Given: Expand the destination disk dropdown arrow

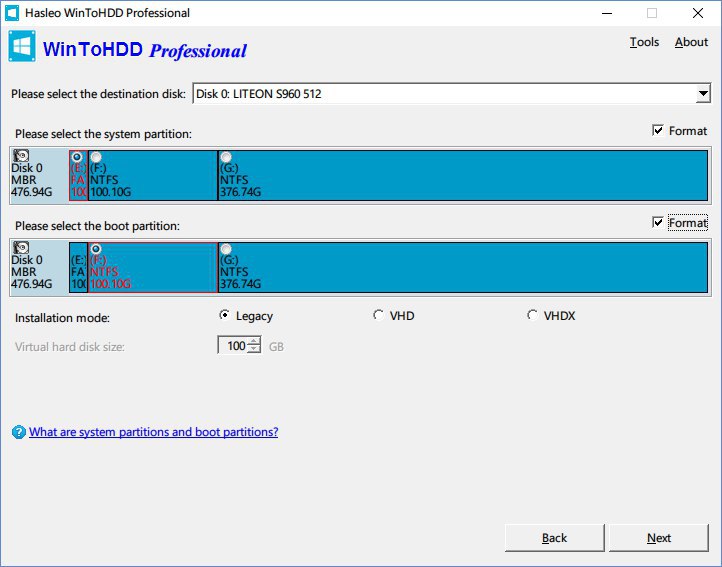Looking at the screenshot, I should click(703, 94).
